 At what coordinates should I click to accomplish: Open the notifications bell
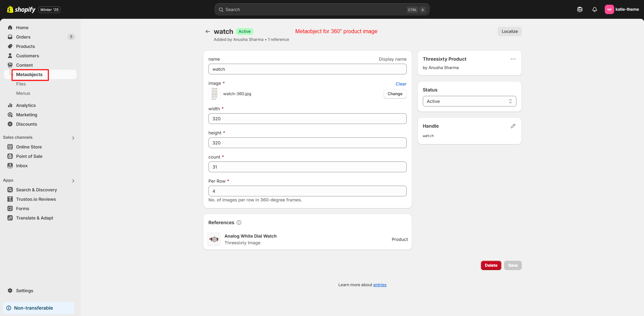tap(594, 9)
